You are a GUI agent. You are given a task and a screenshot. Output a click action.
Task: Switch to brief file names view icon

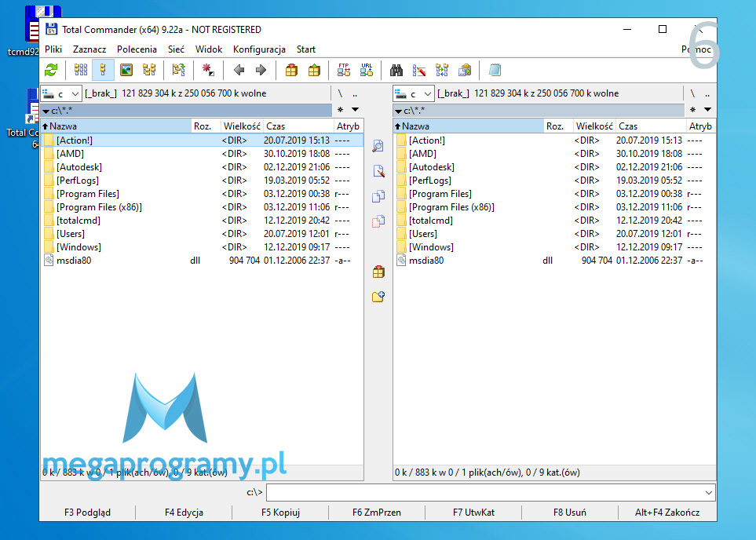[x=81, y=71]
